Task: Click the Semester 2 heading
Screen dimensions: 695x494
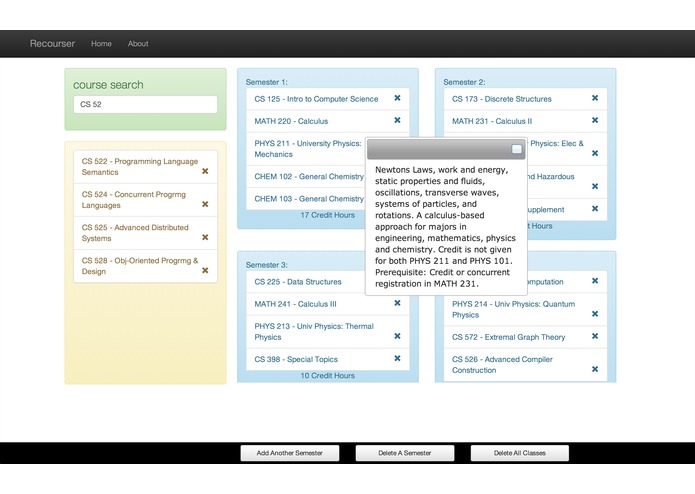Action: (x=464, y=82)
